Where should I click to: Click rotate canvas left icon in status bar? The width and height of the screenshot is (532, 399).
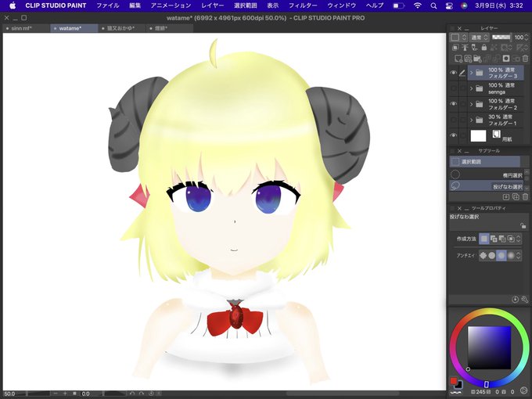tap(132, 394)
